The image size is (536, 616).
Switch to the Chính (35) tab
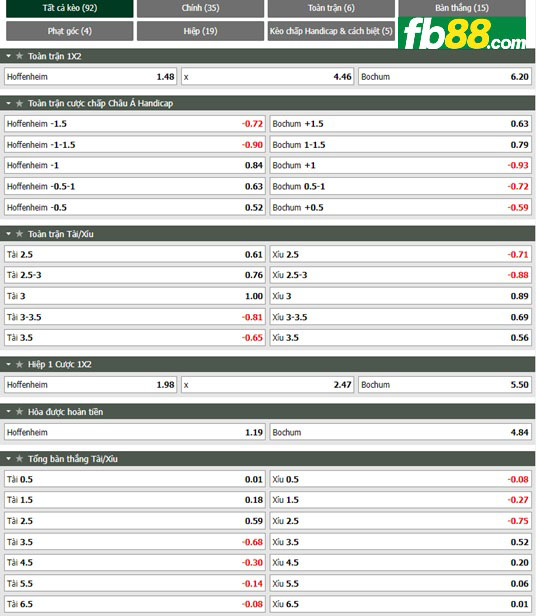(x=200, y=8)
